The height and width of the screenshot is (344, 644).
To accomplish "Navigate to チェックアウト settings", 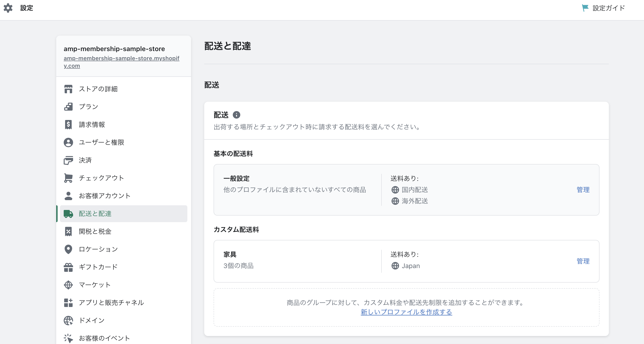I will 123,178.
